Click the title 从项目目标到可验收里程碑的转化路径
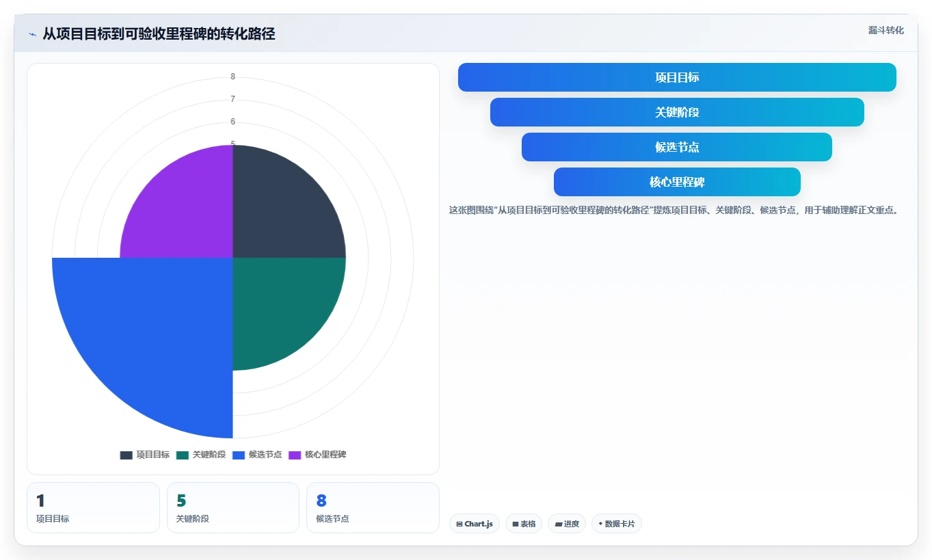The width and height of the screenshot is (932, 560). 159,34
